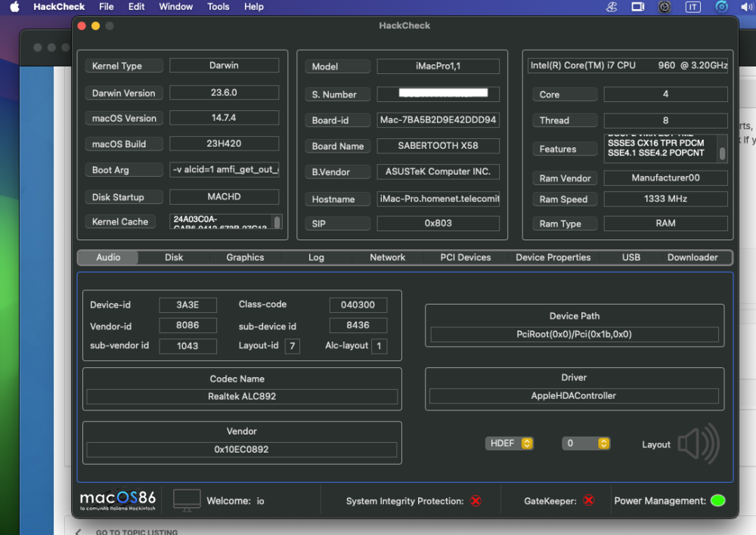Open the File menu
Screen dimensions: 756x535
tap(106, 7)
